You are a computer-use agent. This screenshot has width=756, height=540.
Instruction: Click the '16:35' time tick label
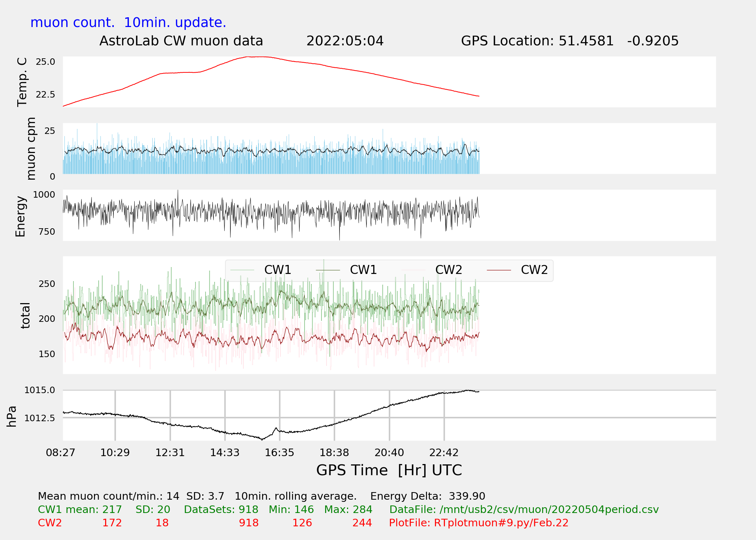coord(279,453)
